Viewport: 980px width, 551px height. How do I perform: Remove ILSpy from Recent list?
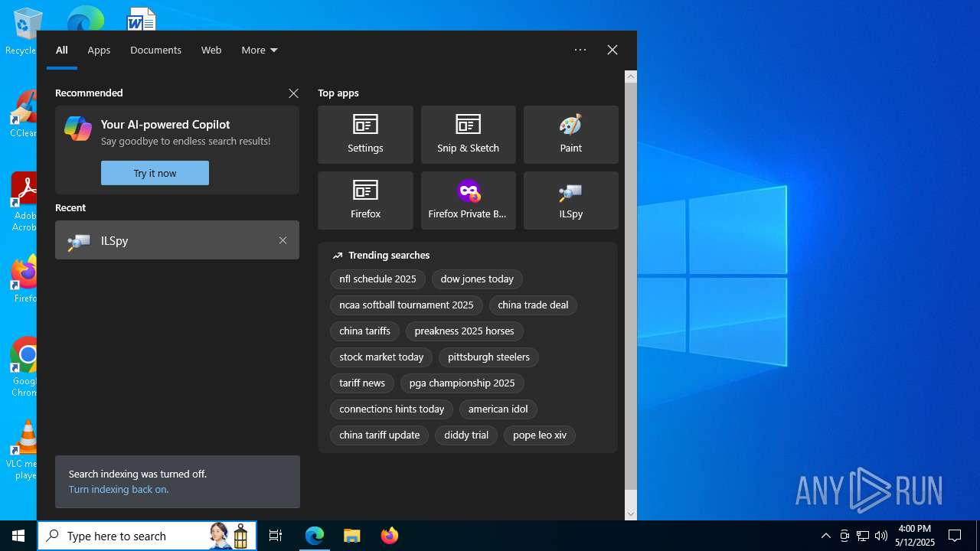[x=283, y=240]
